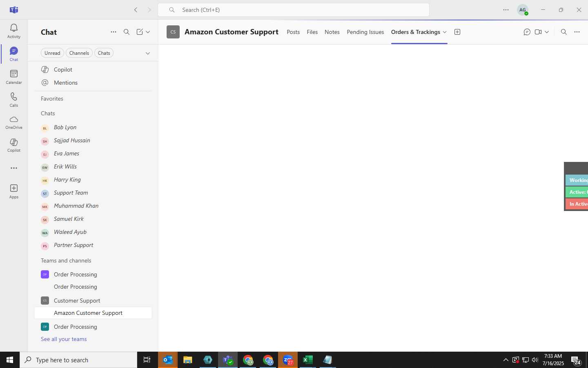
Task: Select the Amazon Customer Support channel
Action: coord(93,313)
